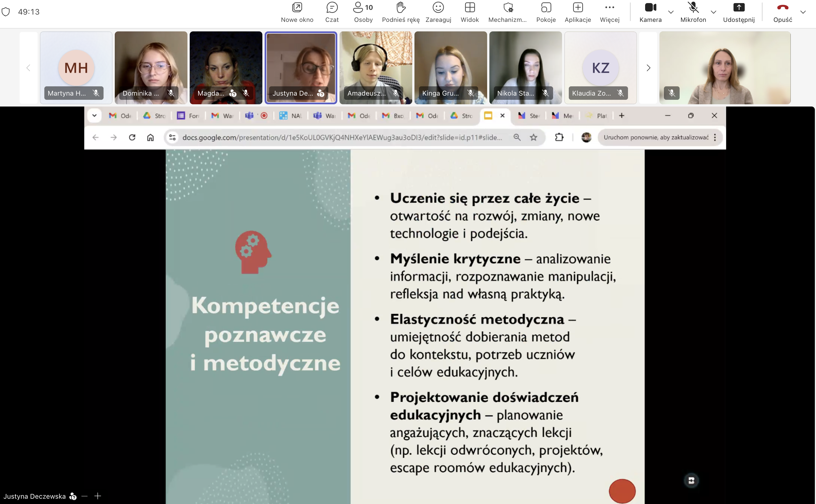Open Aplikacje apps panel
Viewport: 816px width, 504px height.
tap(577, 12)
